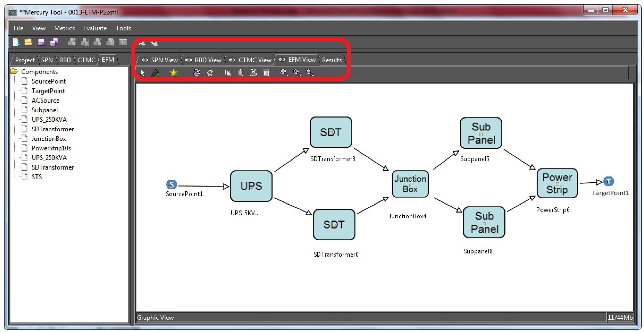This screenshot has height=332, width=644.
Task: Open the Results tab
Action: 332,60
